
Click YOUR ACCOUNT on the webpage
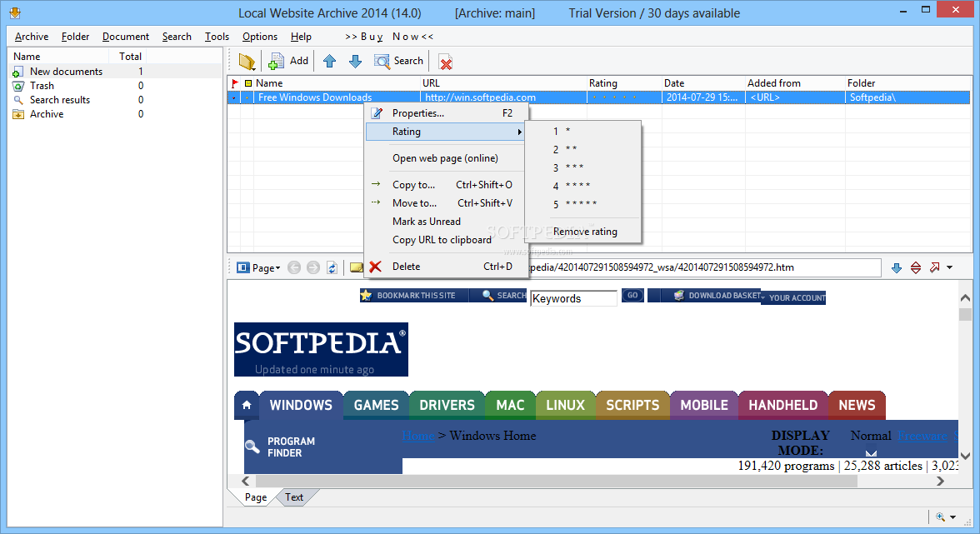point(797,298)
